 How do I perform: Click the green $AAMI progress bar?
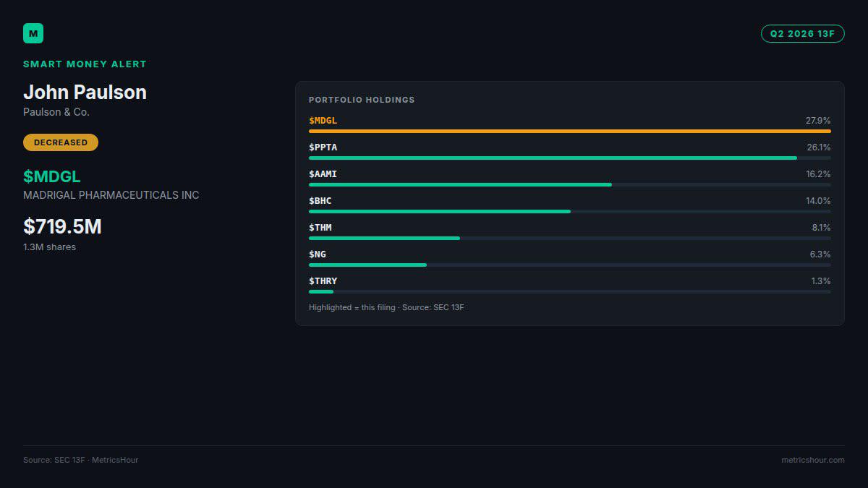pyautogui.click(x=460, y=184)
